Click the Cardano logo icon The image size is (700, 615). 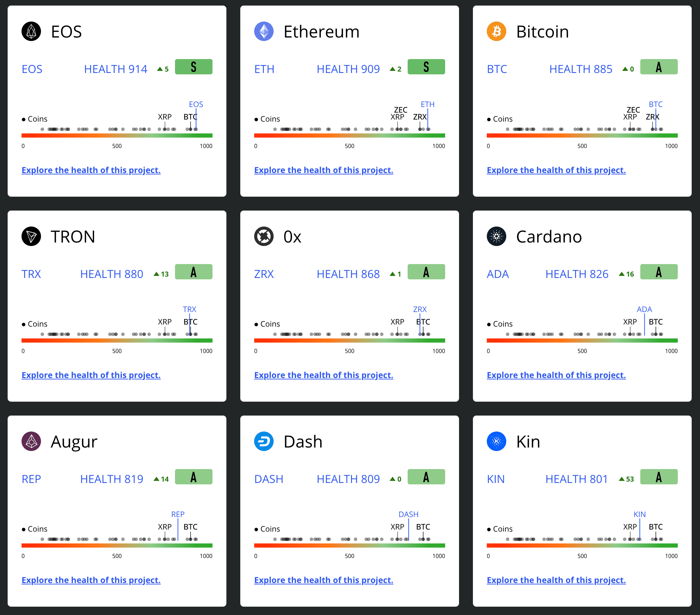tap(497, 236)
